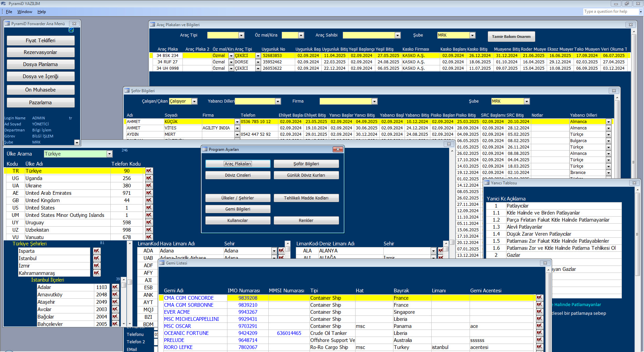Click Renkler button
644x352 pixels.
click(x=306, y=221)
